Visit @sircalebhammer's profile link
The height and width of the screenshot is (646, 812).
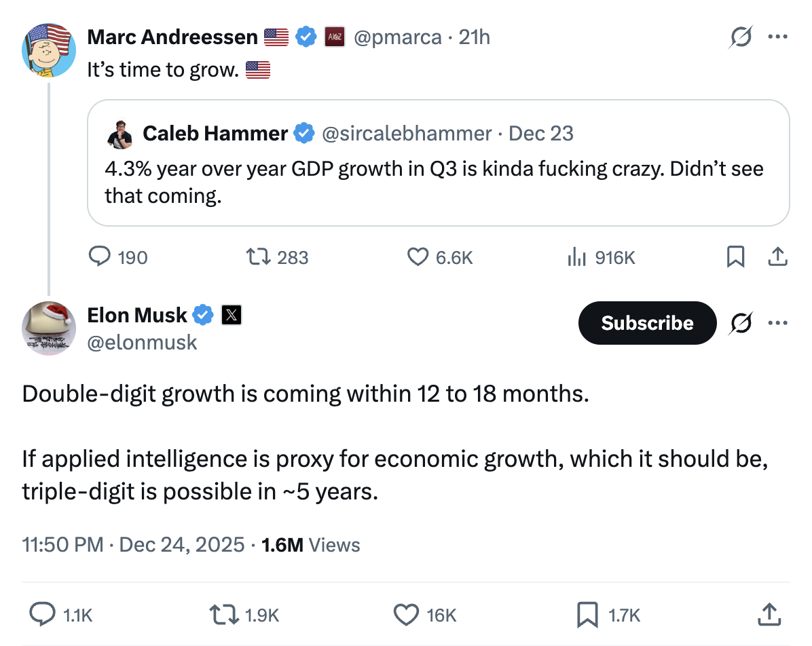[x=405, y=133]
